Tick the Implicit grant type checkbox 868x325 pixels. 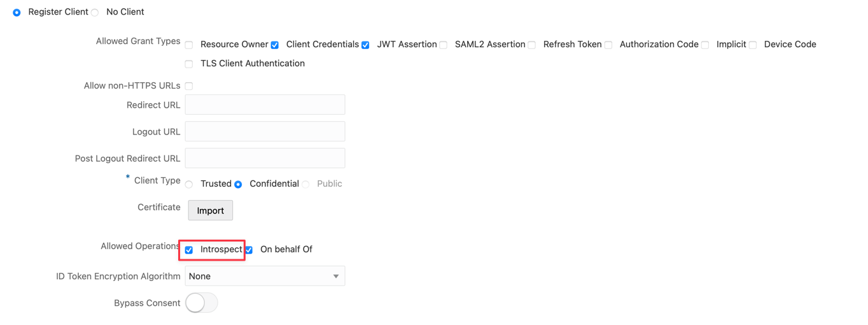[x=705, y=45]
